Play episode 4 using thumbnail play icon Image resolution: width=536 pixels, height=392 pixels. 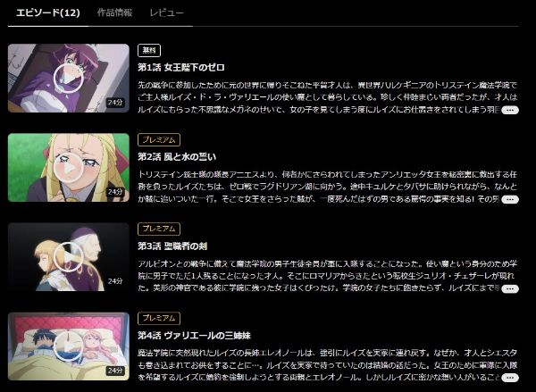(x=69, y=346)
